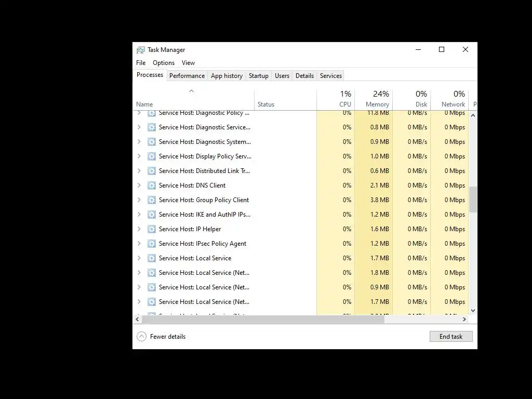
Task: Switch to the Performance tab
Action: (x=187, y=76)
